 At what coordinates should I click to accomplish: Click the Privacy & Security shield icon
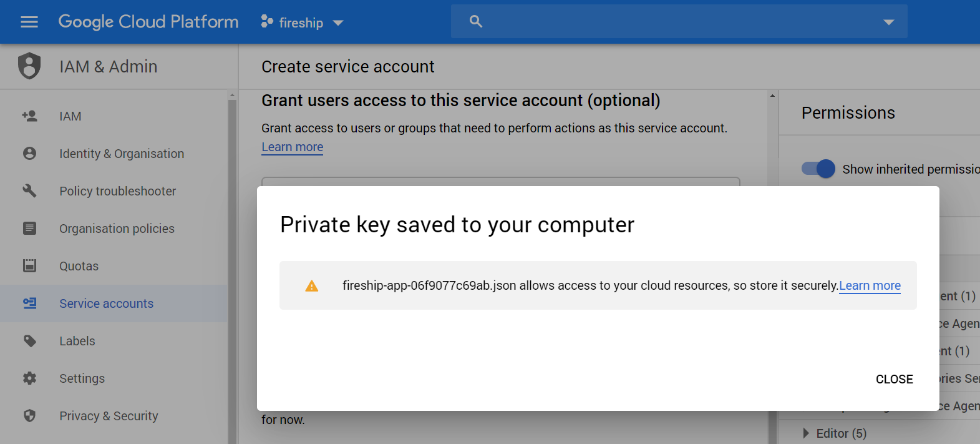pos(29,416)
